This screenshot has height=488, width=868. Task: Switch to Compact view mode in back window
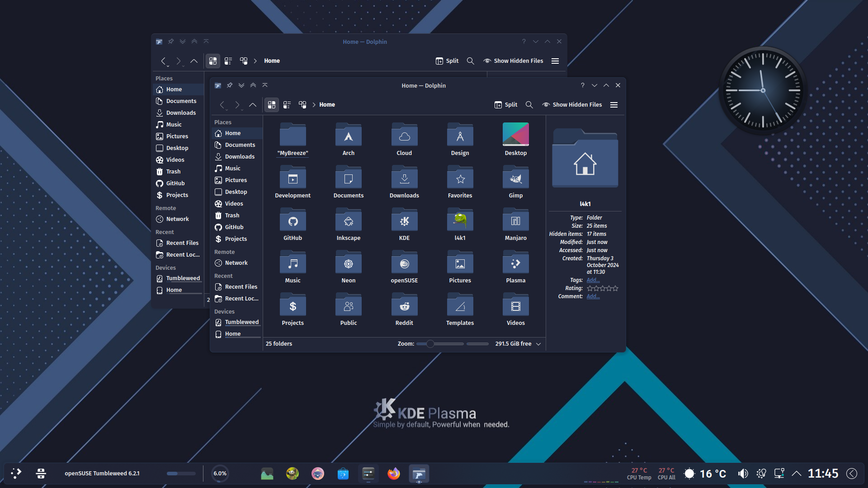click(228, 61)
